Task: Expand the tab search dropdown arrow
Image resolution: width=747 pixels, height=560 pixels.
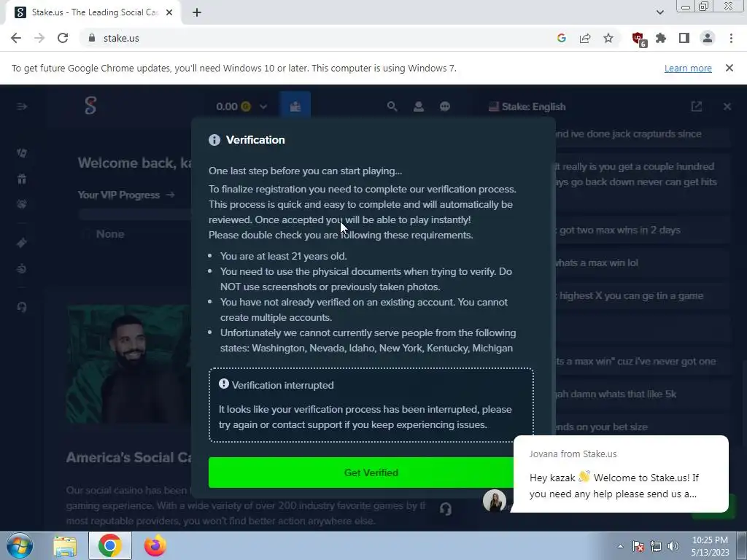Action: click(x=659, y=12)
